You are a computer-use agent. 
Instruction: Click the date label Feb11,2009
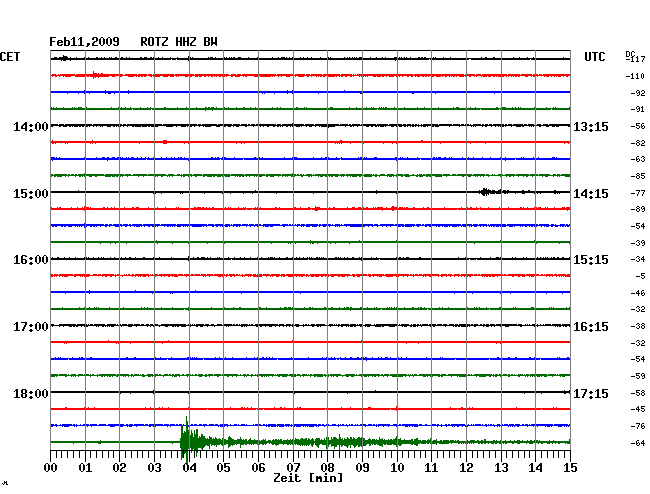click(x=84, y=42)
